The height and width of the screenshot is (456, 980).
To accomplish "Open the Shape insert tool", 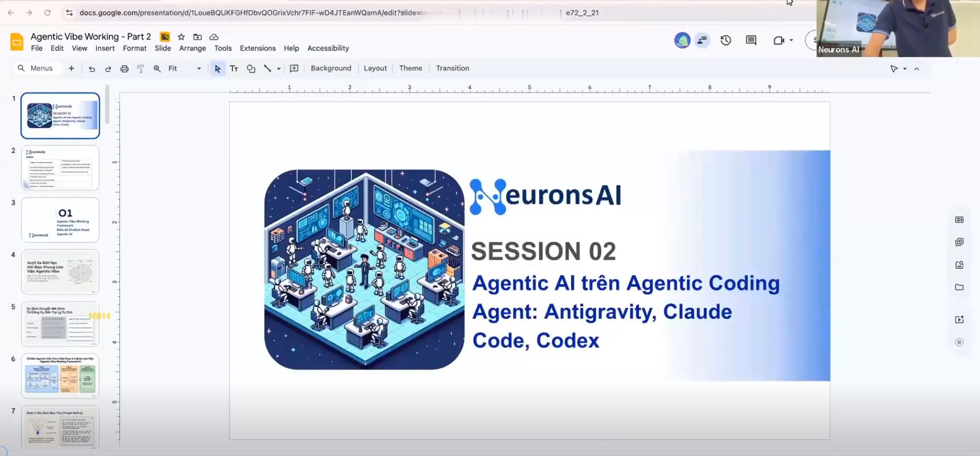I will pyautogui.click(x=251, y=69).
